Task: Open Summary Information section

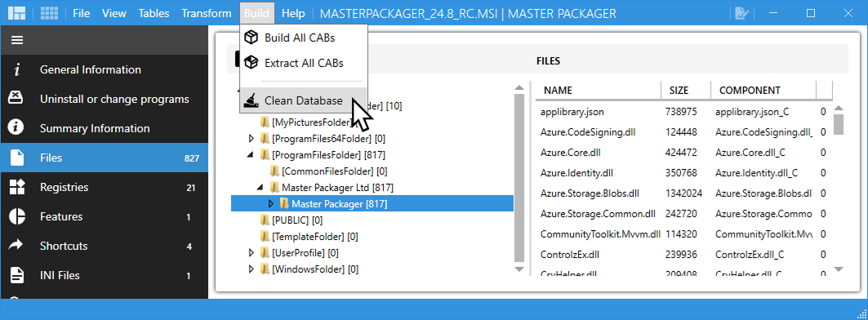Action: pyautogui.click(x=104, y=128)
